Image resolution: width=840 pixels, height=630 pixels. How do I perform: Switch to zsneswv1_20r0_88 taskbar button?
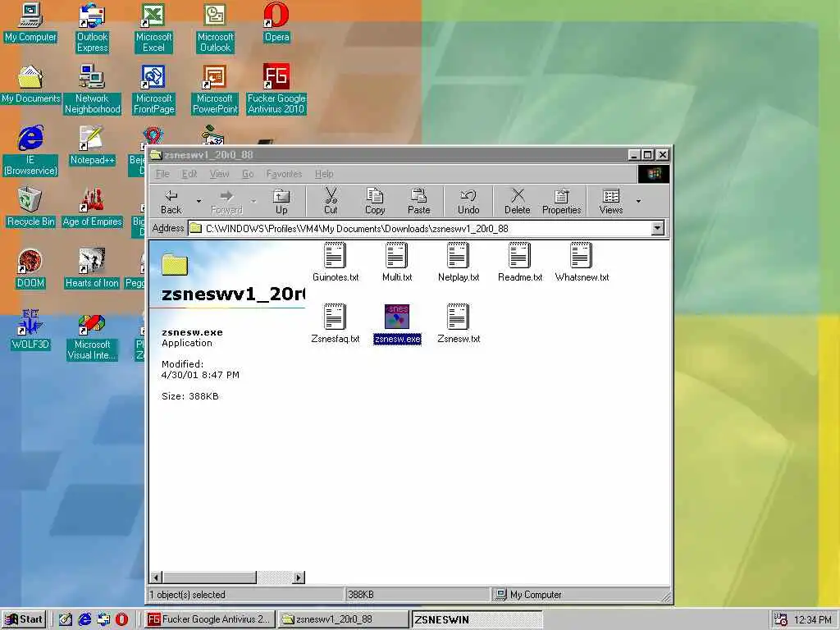344,619
